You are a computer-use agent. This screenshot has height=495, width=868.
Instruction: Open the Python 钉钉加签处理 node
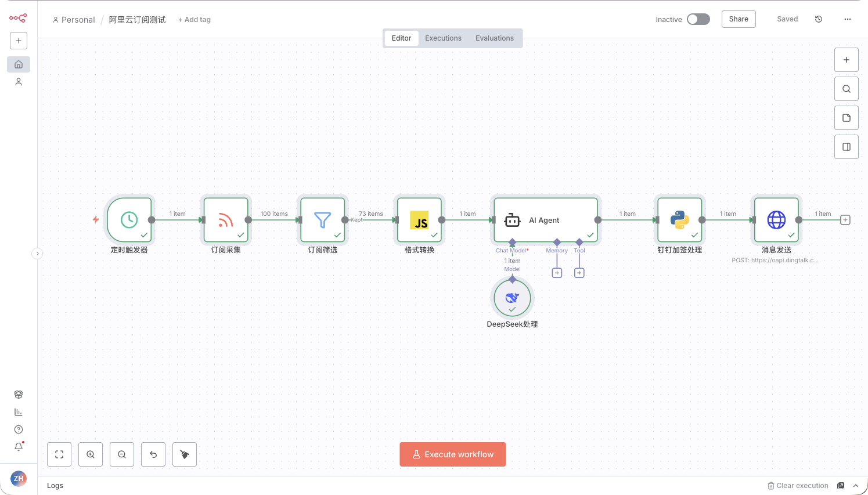click(x=679, y=220)
